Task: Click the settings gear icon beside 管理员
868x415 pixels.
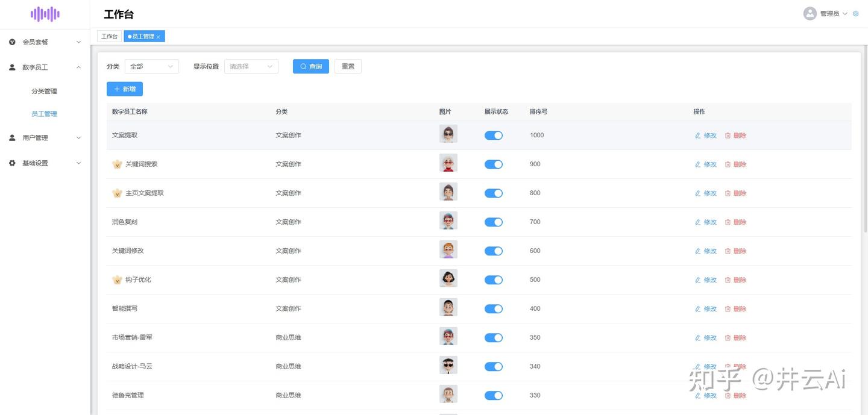Action: coord(856,13)
